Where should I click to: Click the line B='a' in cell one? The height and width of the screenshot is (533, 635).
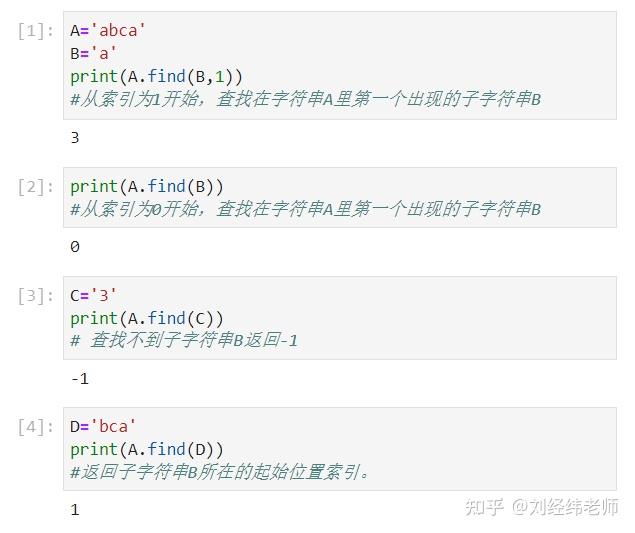(93, 53)
